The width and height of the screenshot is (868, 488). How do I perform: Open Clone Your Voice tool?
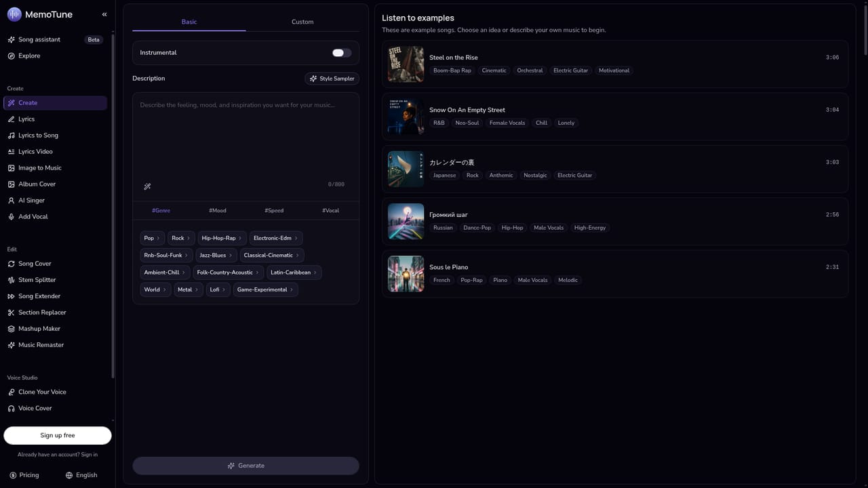coord(55,392)
